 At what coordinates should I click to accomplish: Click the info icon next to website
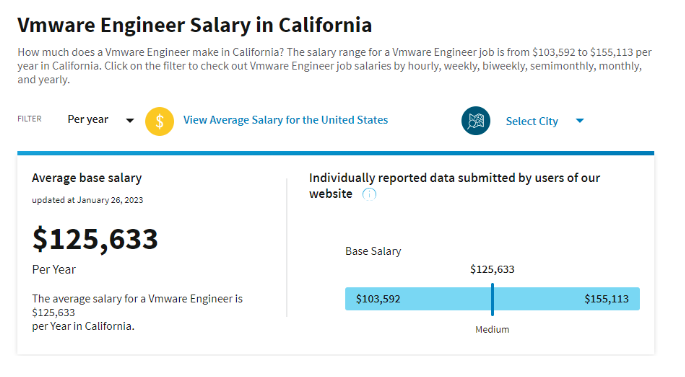click(369, 194)
